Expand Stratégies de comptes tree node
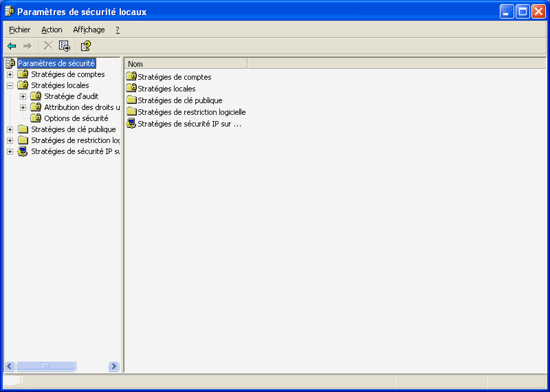Image resolution: width=550 pixels, height=392 pixels. pos(10,74)
